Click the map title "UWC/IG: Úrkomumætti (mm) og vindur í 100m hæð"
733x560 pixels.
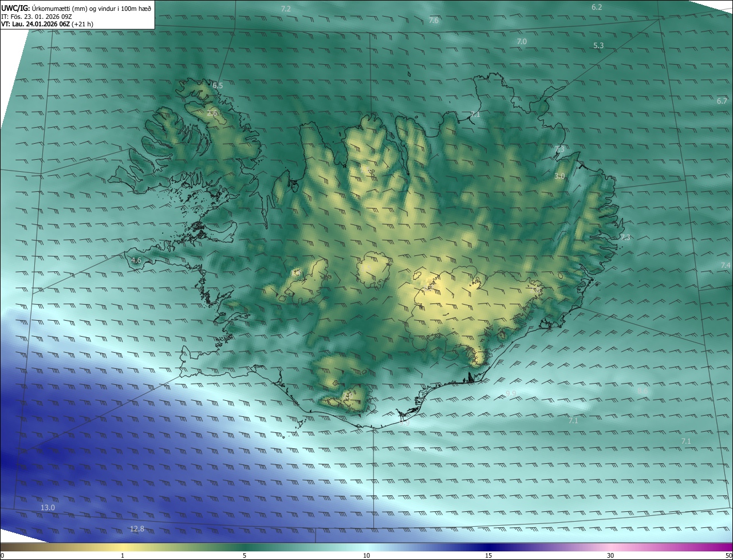[x=76, y=8]
